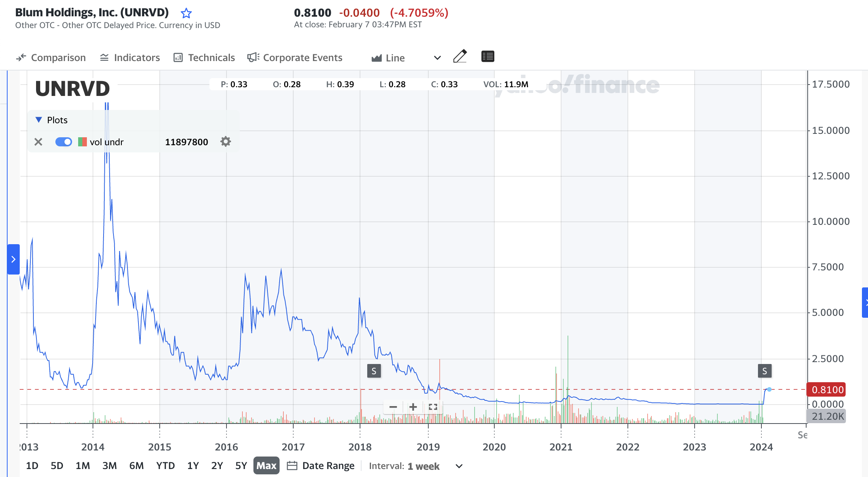
Task: Open the data table view icon
Action: (x=487, y=56)
